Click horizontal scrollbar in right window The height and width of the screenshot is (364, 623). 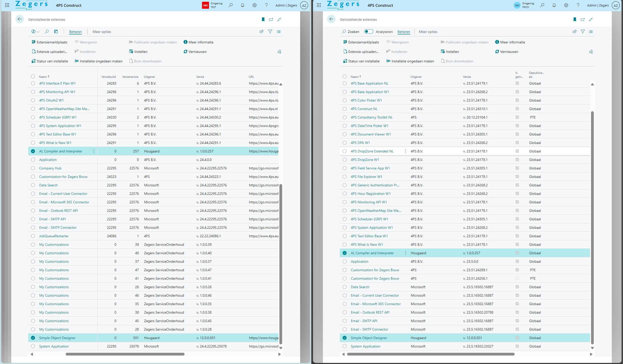pyautogui.click(x=431, y=354)
